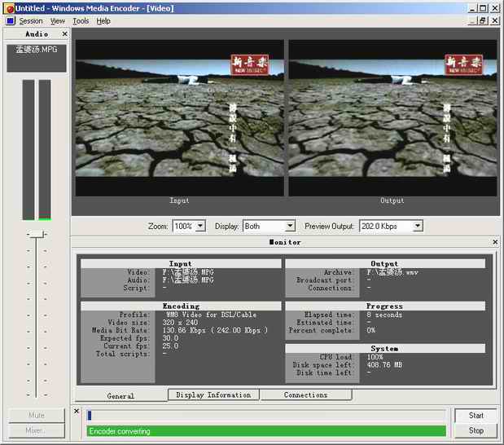Click the Windows Media Encoder title bar icon

point(8,7)
